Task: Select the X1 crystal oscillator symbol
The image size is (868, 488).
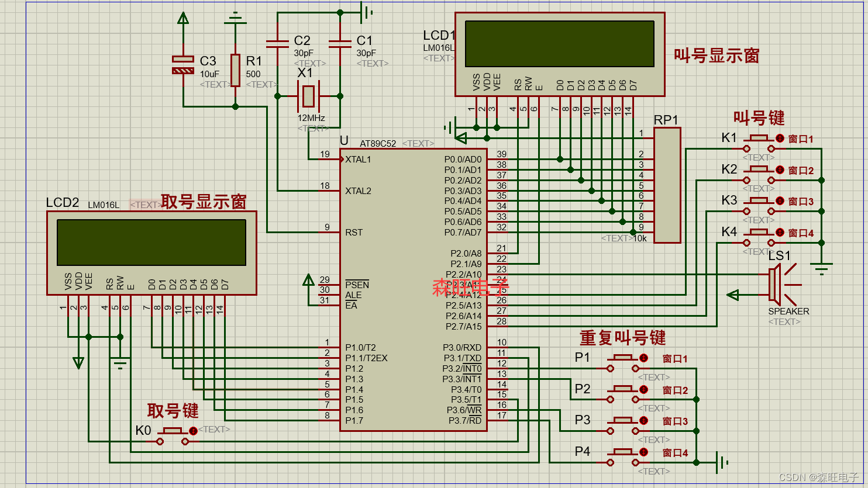Action: click(308, 96)
